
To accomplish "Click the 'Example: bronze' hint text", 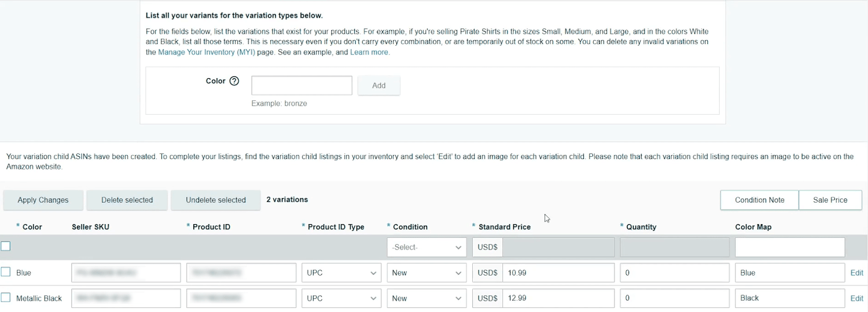I will pyautogui.click(x=279, y=104).
